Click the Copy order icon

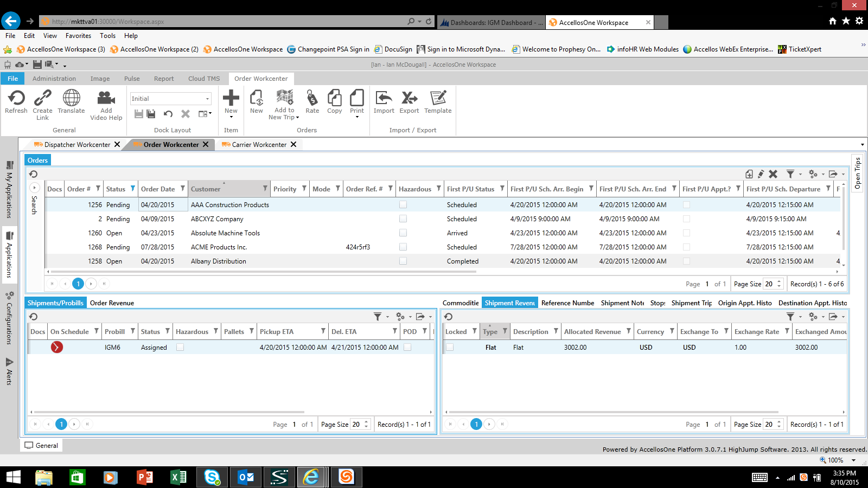(335, 98)
